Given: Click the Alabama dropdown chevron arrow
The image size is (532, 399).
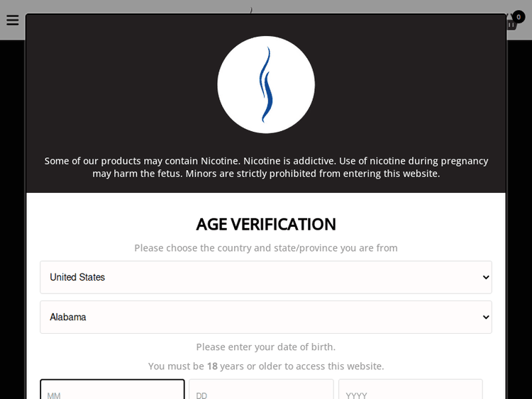Looking at the screenshot, I should click(486, 317).
